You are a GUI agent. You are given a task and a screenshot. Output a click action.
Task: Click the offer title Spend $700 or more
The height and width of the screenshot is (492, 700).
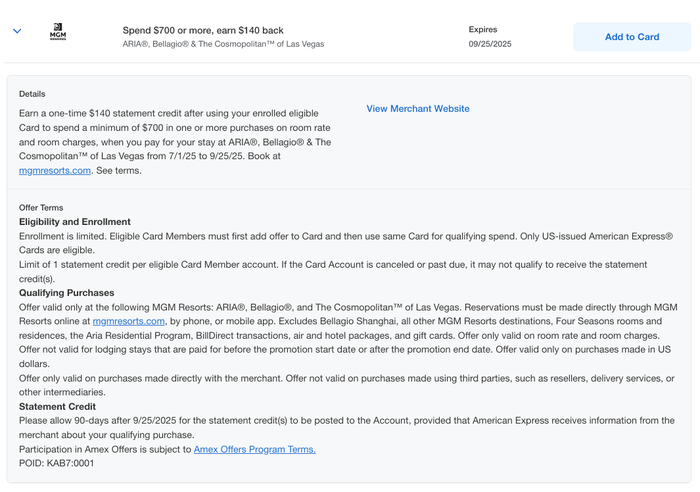click(203, 30)
